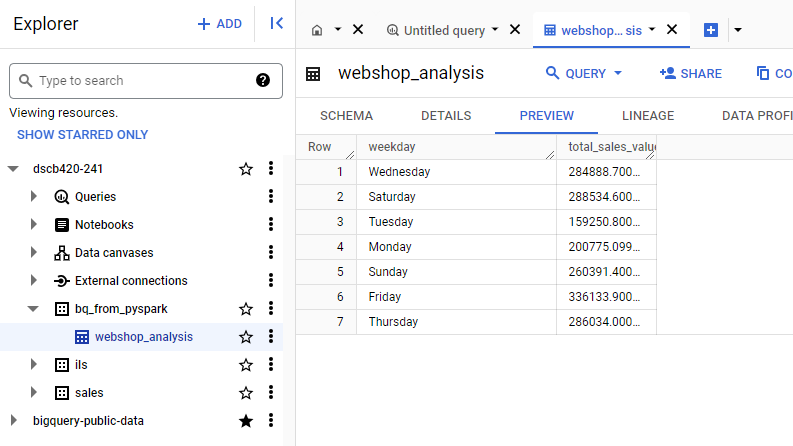This screenshot has width=793, height=446.
Task: Create a new query tab with plus
Action: click(x=711, y=30)
